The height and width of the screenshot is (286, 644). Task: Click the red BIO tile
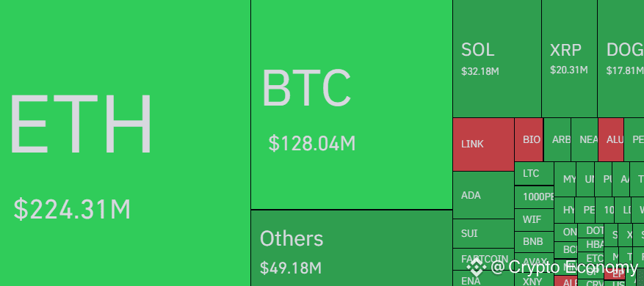coord(529,139)
